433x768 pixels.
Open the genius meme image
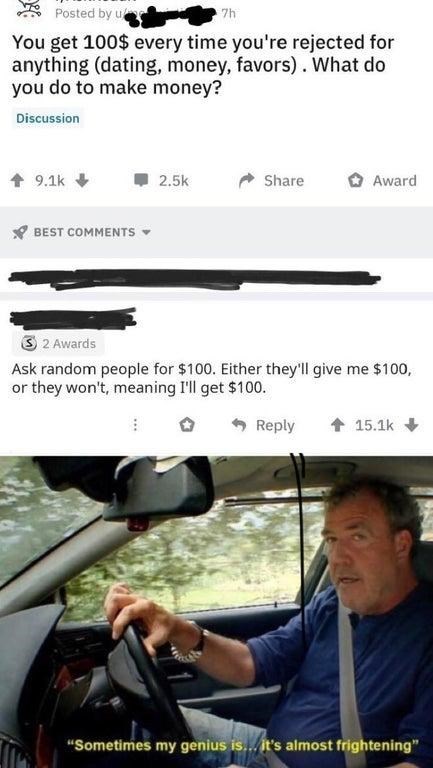tap(216, 612)
